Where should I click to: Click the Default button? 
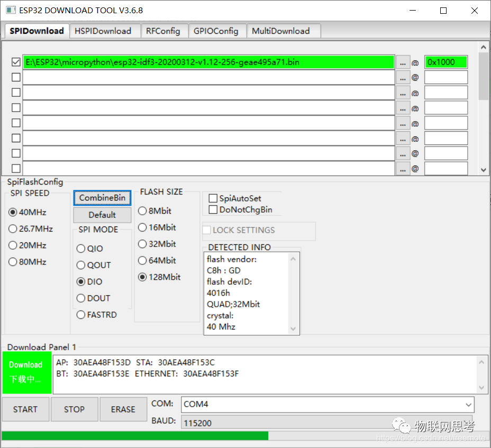(102, 215)
